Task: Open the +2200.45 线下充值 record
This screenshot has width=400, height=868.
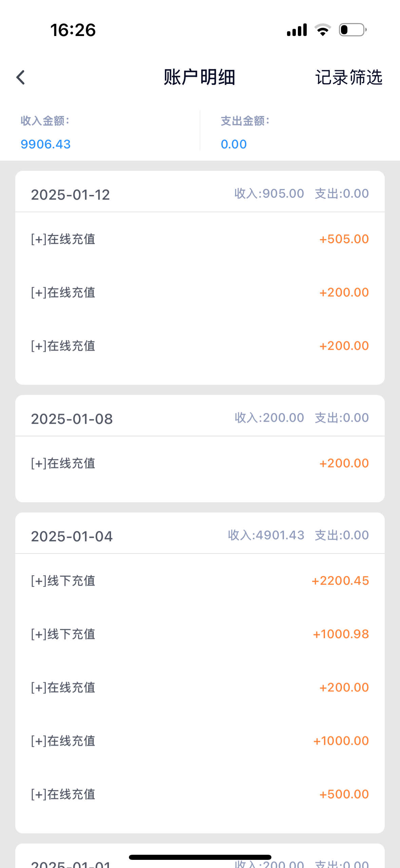Action: pos(199,581)
